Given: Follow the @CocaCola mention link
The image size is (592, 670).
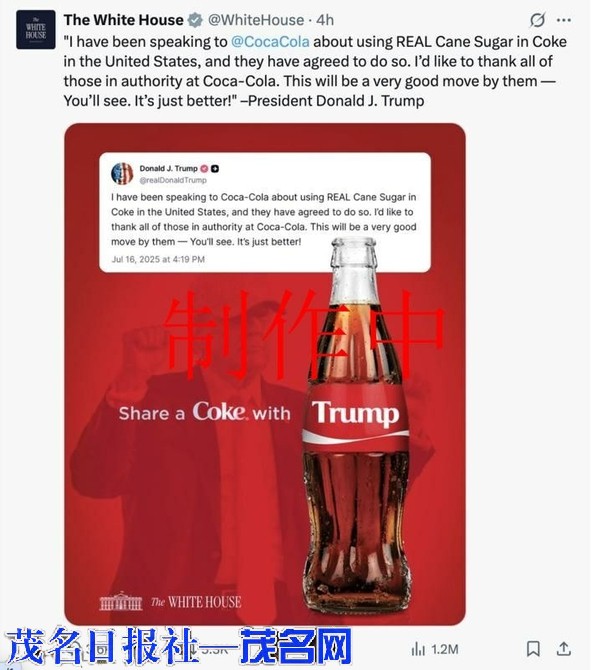Looking at the screenshot, I should coord(270,42).
